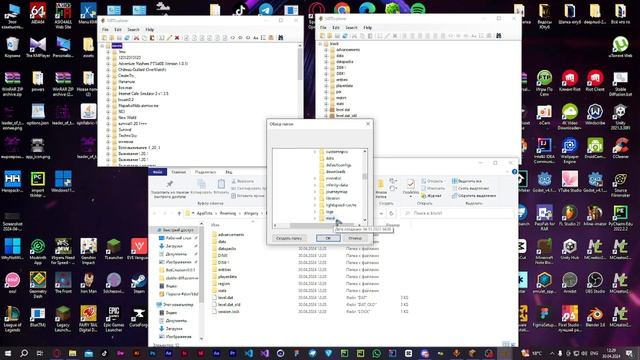File menu in left NBTExplorer window
The width and height of the screenshot is (640, 360).
click(x=105, y=30)
